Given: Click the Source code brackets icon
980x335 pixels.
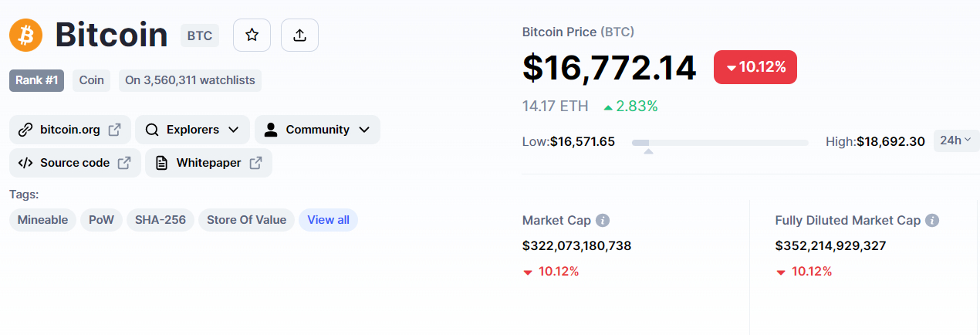Looking at the screenshot, I should click(x=25, y=163).
